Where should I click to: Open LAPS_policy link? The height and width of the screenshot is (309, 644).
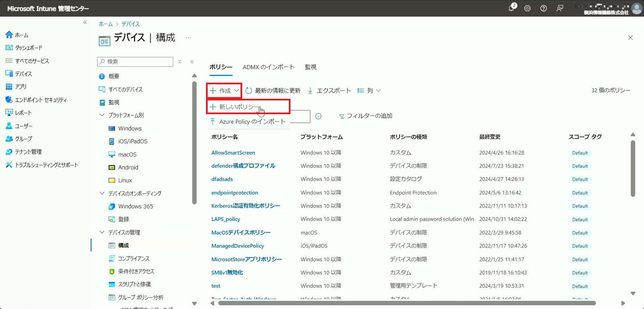(x=226, y=219)
